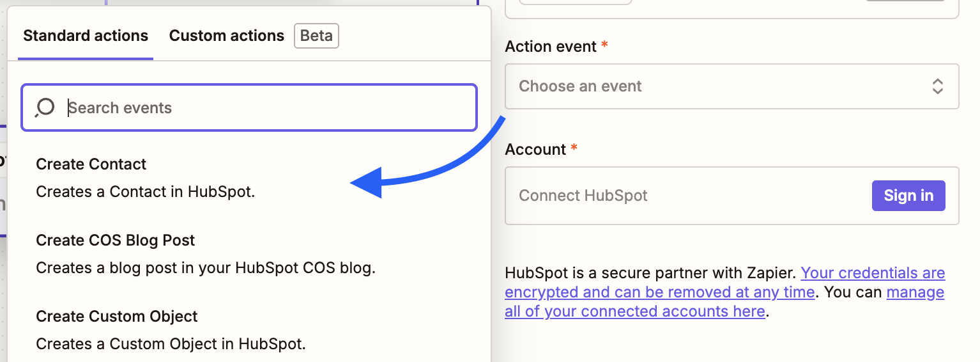Image resolution: width=980 pixels, height=362 pixels.
Task: Choose the Create COS Blog Post event
Action: coord(116,240)
